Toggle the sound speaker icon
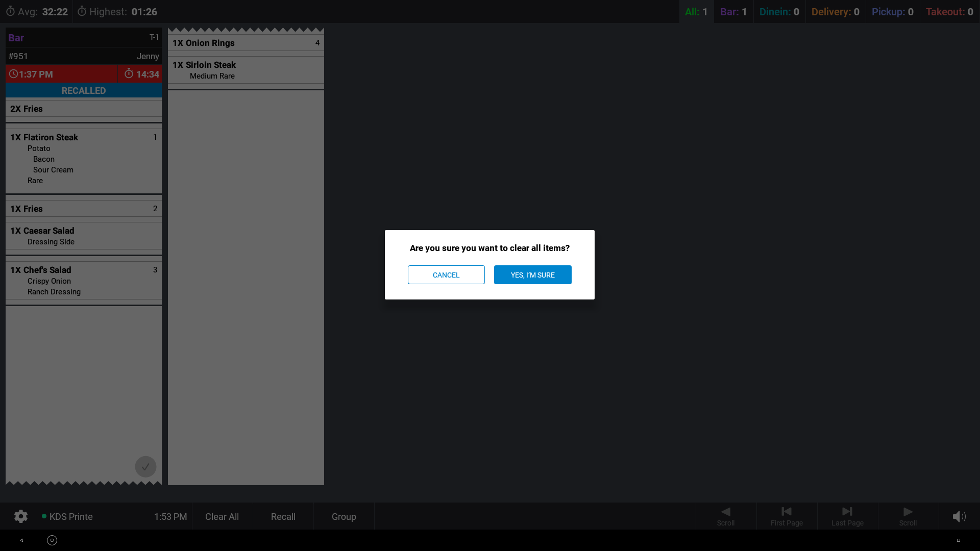This screenshot has height=551, width=980. coord(959,516)
